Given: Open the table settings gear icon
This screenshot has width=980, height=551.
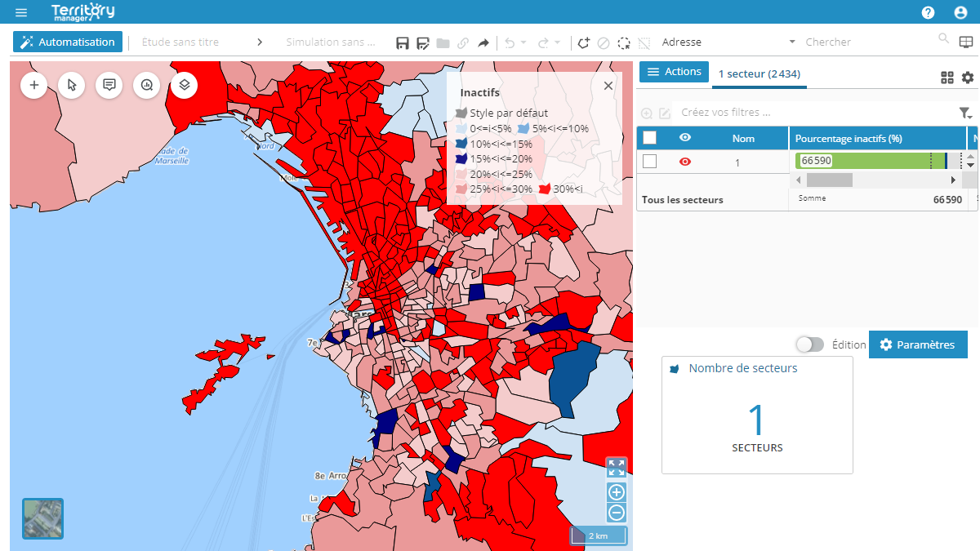Looking at the screenshot, I should [x=968, y=78].
